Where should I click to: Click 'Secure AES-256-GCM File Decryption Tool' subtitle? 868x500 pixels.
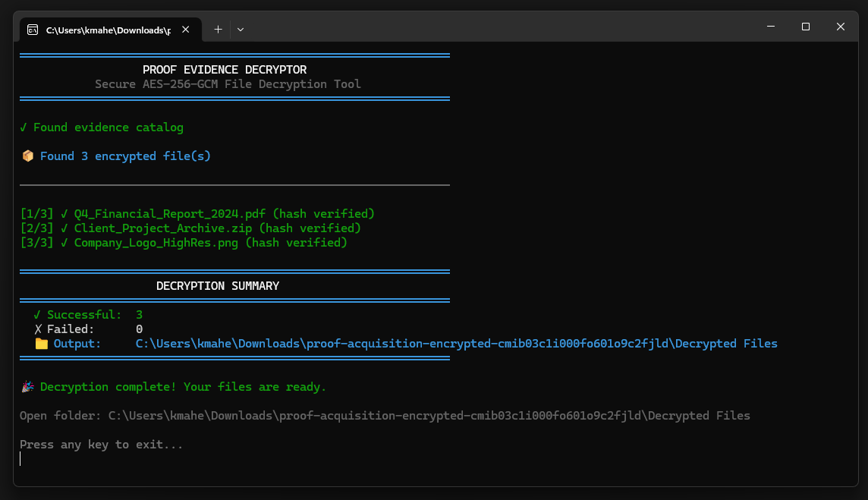click(228, 84)
